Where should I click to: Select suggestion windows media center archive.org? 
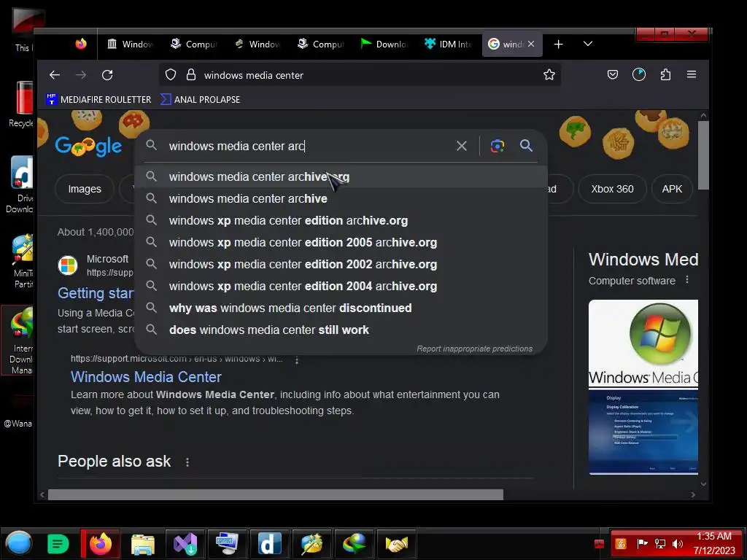tap(341, 176)
